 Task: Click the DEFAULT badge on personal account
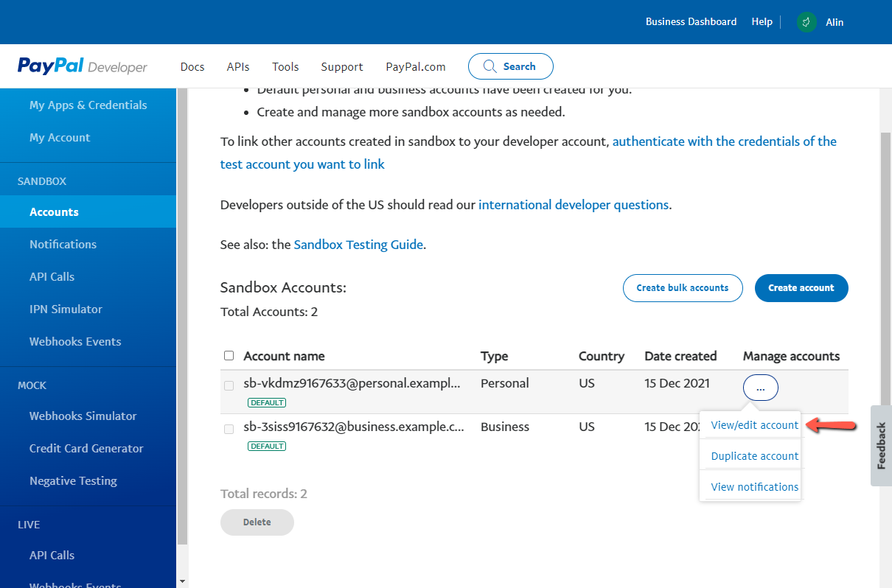(267, 403)
